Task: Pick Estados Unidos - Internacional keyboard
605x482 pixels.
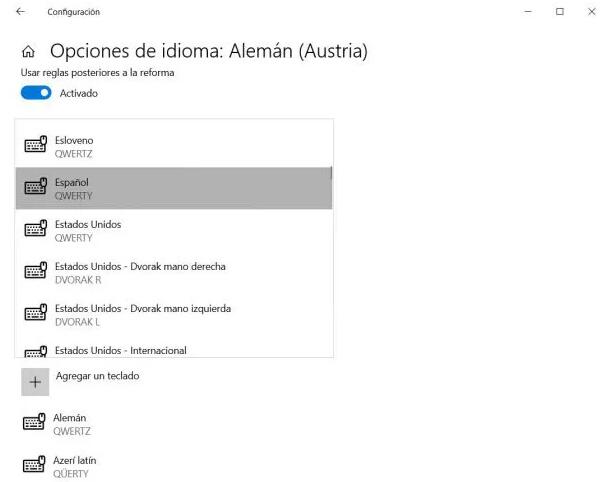Action: tap(174, 350)
